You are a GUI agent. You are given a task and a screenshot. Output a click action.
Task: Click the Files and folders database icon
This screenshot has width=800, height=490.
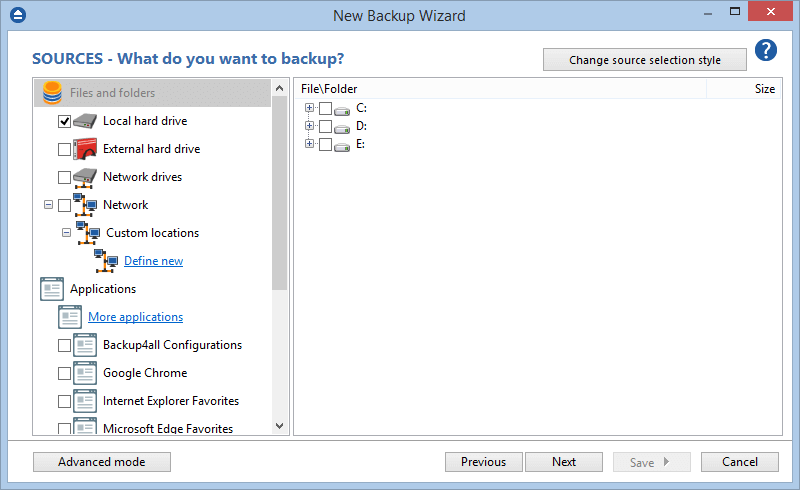coord(52,93)
